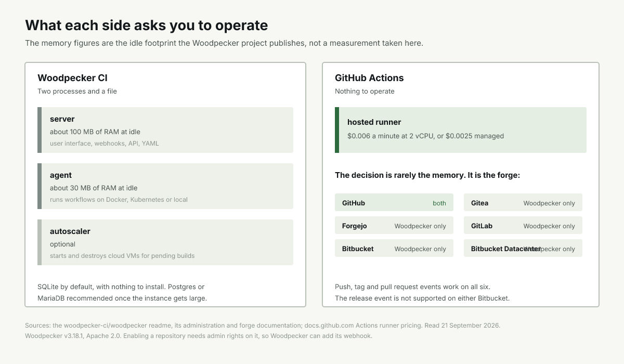This screenshot has height=364, width=624.
Task: Select the 'Woodpecker CI' card title
Action: pos(72,78)
